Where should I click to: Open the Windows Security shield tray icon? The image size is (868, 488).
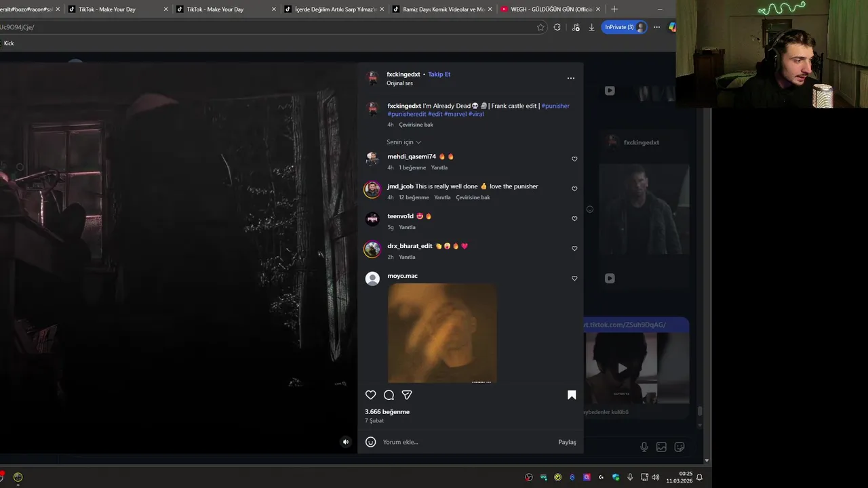point(616,477)
